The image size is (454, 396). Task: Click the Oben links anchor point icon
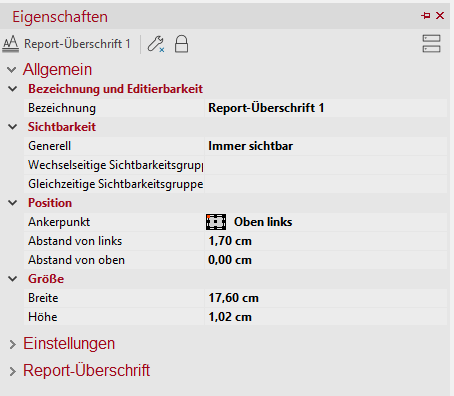(x=216, y=222)
